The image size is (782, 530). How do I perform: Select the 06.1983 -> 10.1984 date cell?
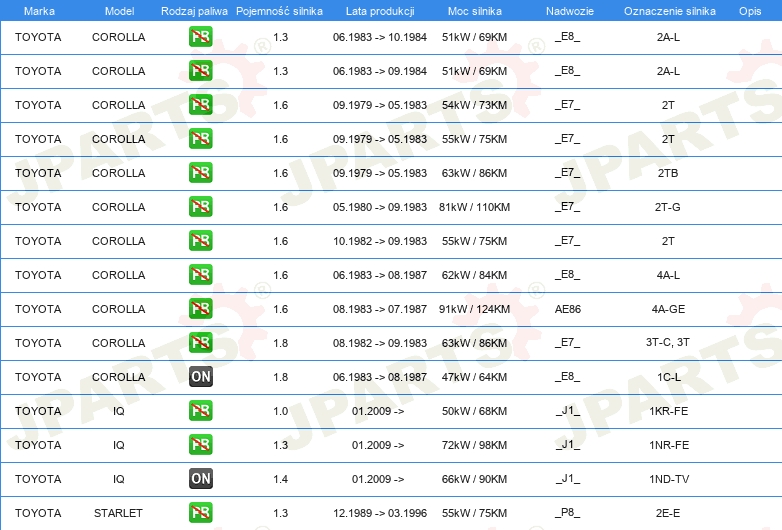pos(380,37)
